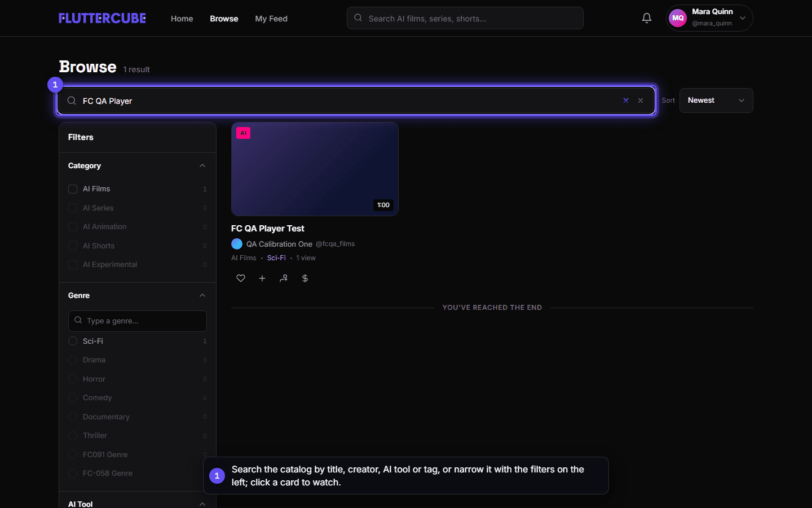812x508 pixels.
Task: Collapse the Genre filter section
Action: [202, 295]
